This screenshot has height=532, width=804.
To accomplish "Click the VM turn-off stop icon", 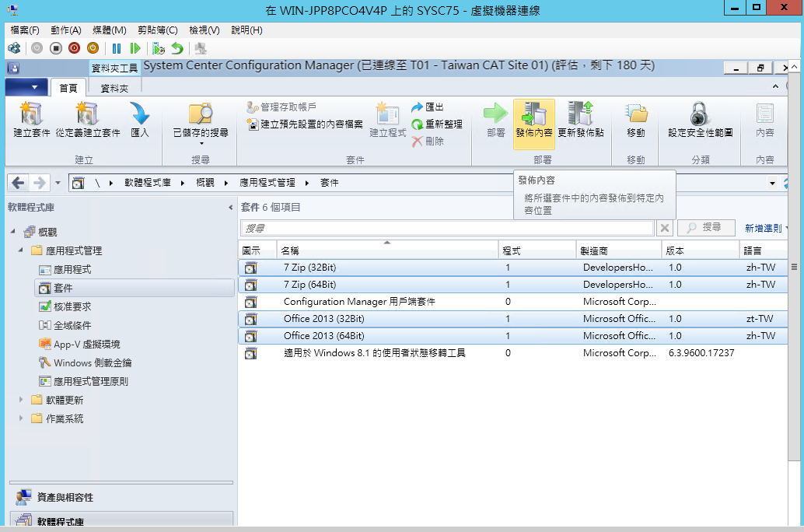I will 56,48.
